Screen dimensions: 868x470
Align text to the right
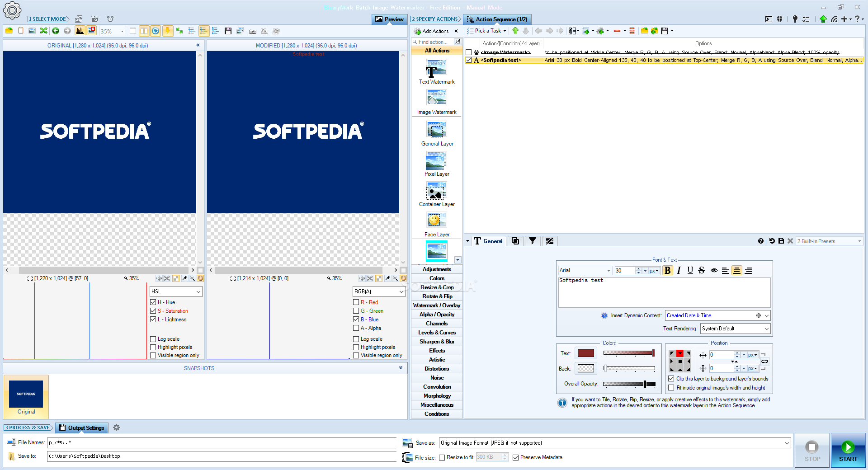coord(748,270)
